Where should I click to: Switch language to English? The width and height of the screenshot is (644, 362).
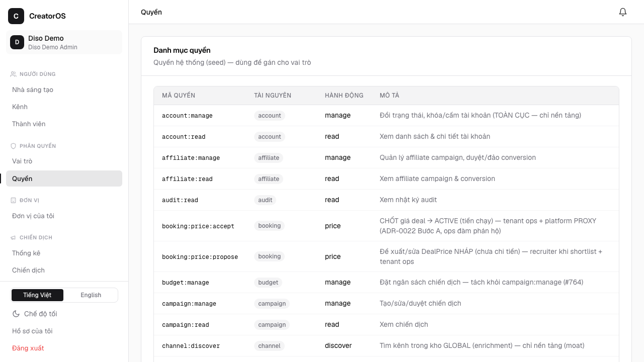91,295
